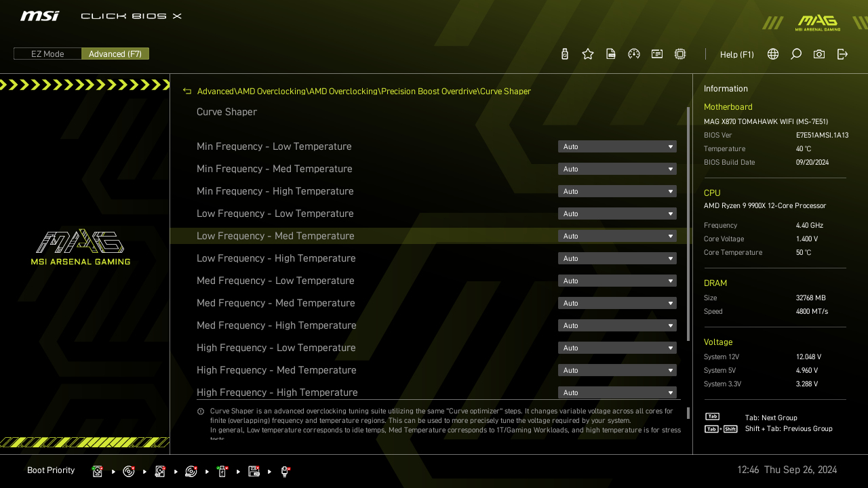Click the description text scrollbar
Screen dimensions: 868x488
point(688,413)
